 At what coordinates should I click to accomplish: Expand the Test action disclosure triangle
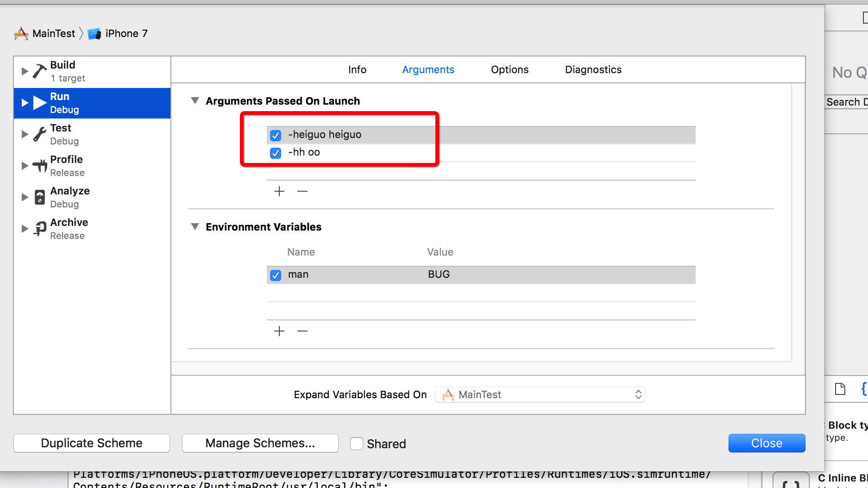pyautogui.click(x=25, y=134)
